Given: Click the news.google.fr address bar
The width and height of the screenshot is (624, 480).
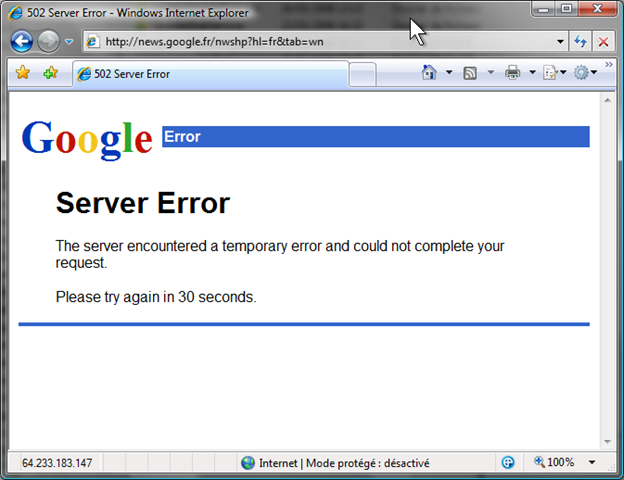Looking at the screenshot, I should click(x=324, y=41).
